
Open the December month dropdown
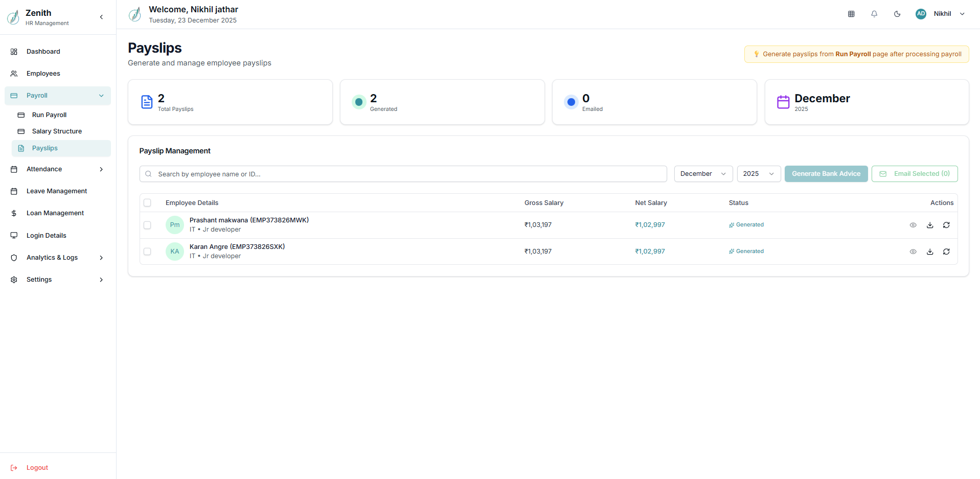tap(703, 174)
